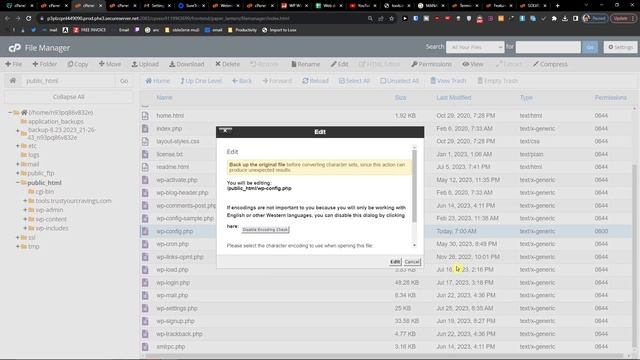Select the wp-trackback.php file name
Image resolution: width=640 pixels, height=360 pixels.
179,334
